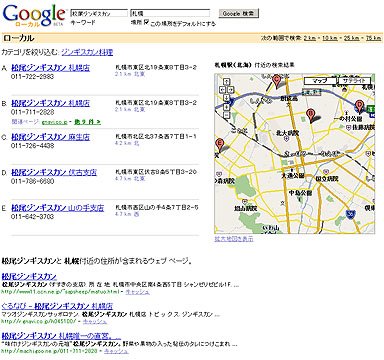Set the search radius to 10 km

(330, 38)
